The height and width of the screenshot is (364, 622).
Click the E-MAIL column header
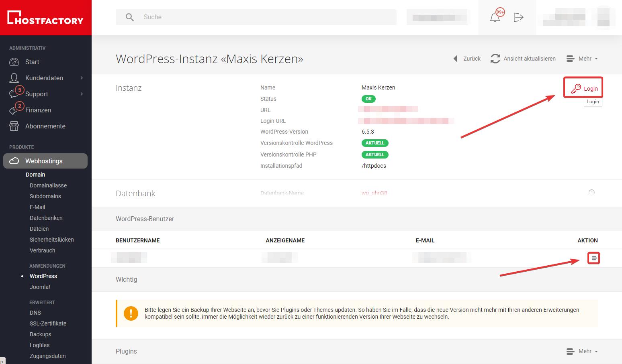click(425, 240)
